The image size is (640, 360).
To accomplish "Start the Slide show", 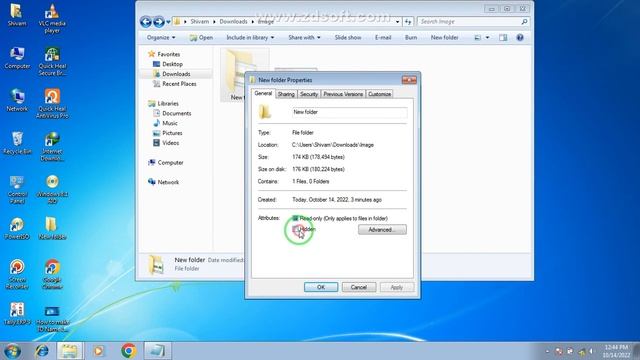I will (348, 38).
